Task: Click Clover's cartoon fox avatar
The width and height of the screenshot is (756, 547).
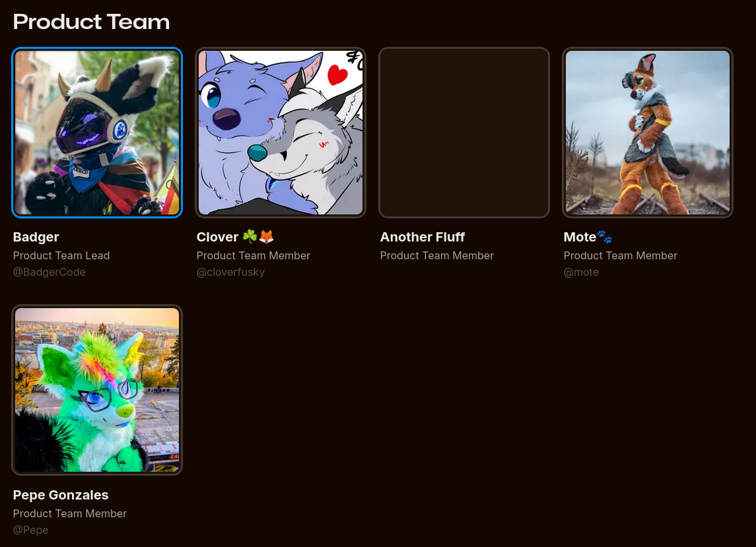Action: tap(281, 133)
